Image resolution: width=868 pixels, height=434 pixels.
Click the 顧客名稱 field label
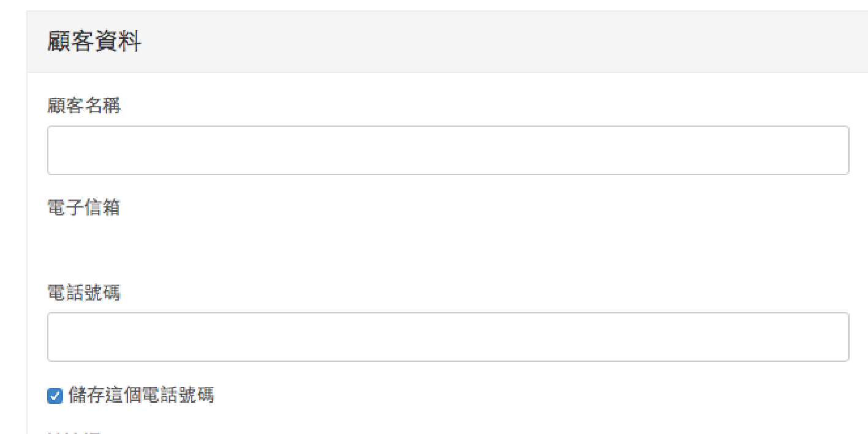(84, 106)
